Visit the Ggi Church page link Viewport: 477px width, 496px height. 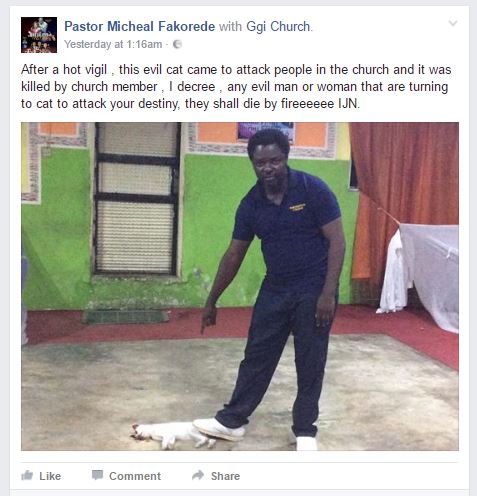278,26
